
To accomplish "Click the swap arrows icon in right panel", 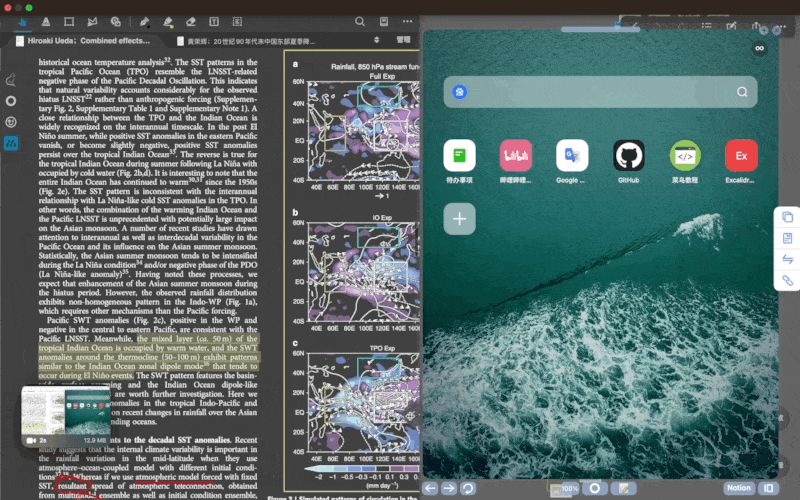I will pyautogui.click(x=787, y=259).
